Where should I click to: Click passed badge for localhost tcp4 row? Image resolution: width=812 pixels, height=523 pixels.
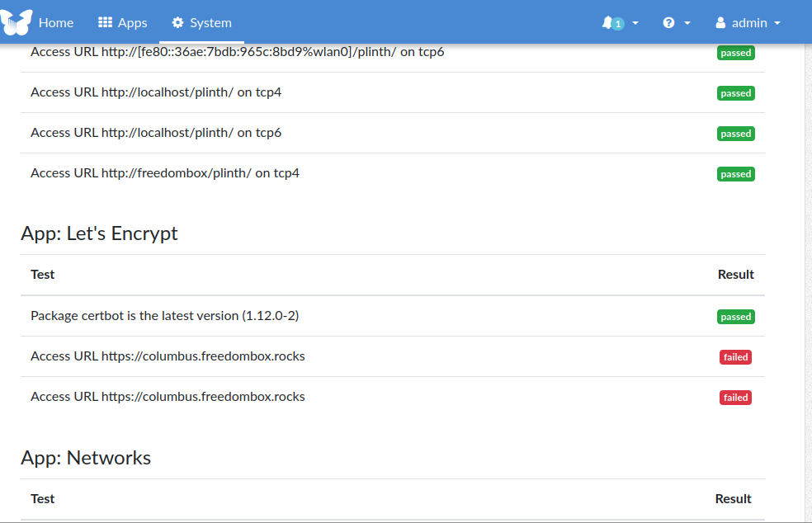736,93
